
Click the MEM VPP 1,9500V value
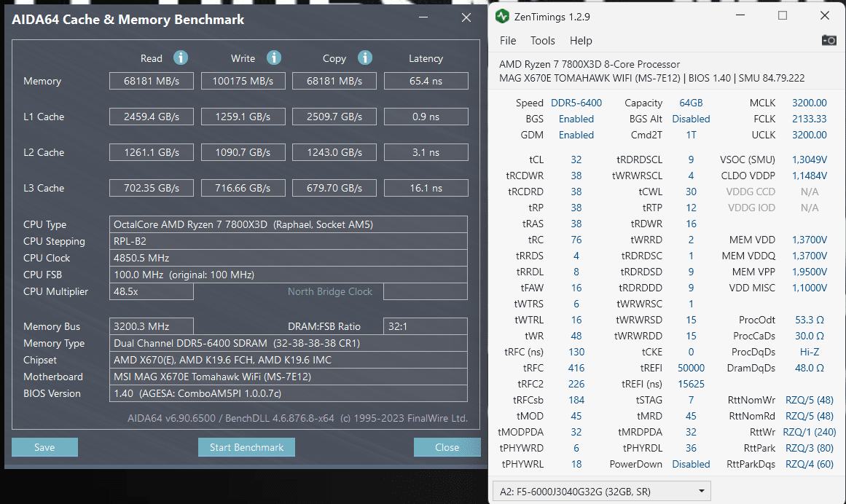click(810, 272)
